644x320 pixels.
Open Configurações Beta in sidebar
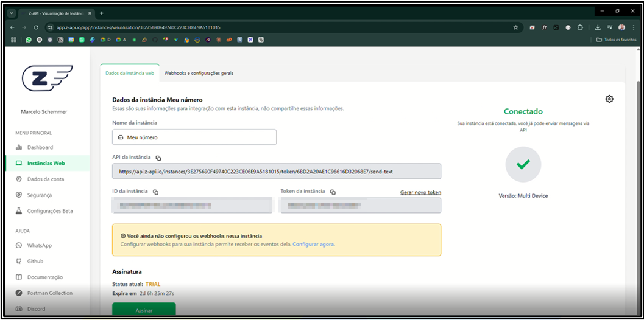point(50,211)
